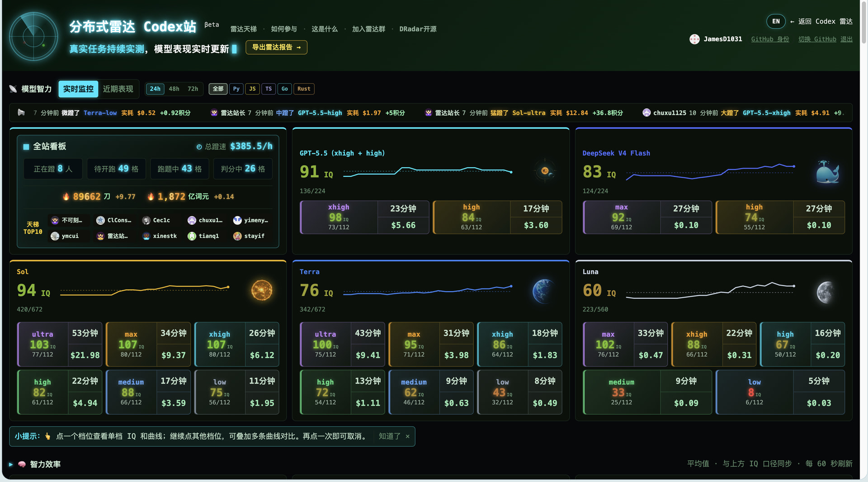Select the DeepSeek V4 Flash max tier card
This screenshot has height=482, width=868.
tap(647, 217)
